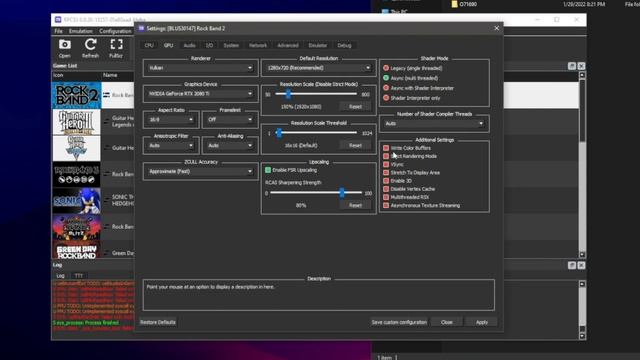This screenshot has height=360, width=640.
Task: Open the File menu
Action: pyautogui.click(x=59, y=31)
